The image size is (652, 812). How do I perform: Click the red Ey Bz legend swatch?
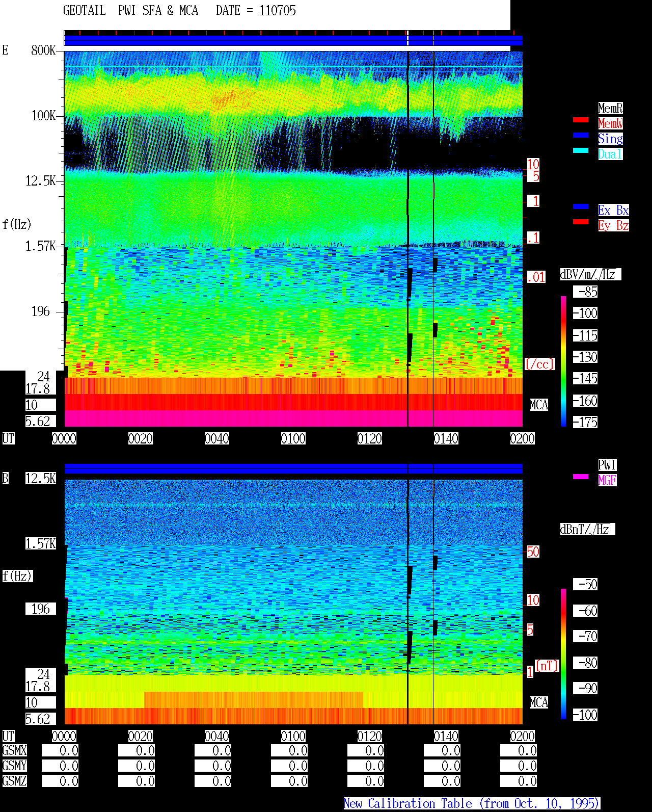pyautogui.click(x=581, y=222)
